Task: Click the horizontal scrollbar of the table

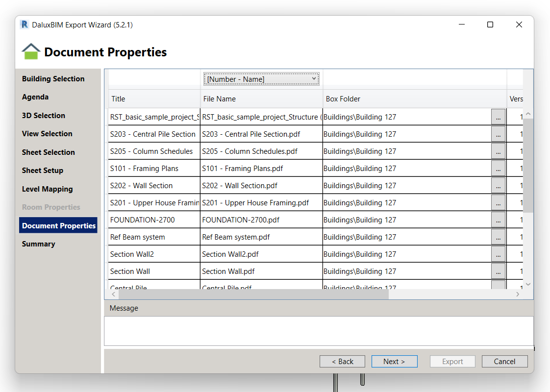Action: (253, 294)
